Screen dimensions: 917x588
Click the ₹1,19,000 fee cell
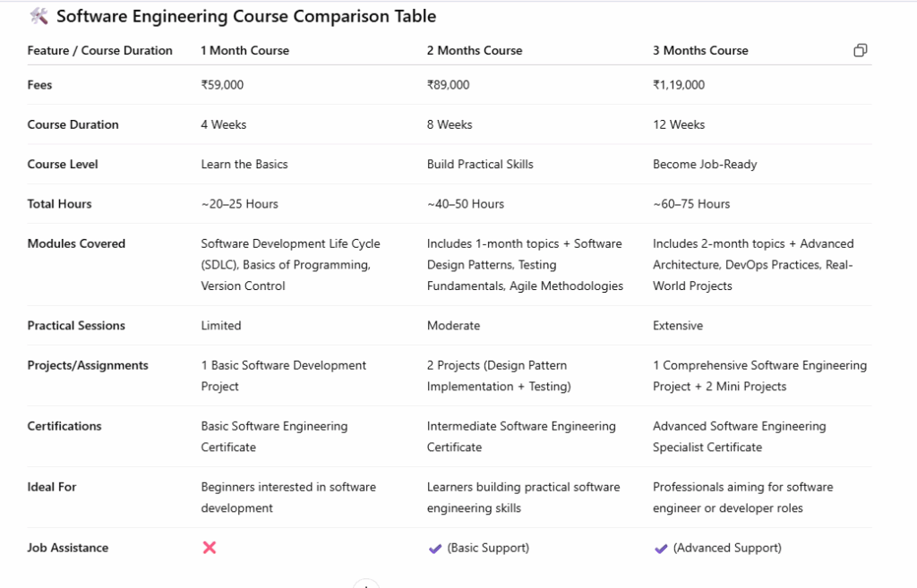point(679,85)
